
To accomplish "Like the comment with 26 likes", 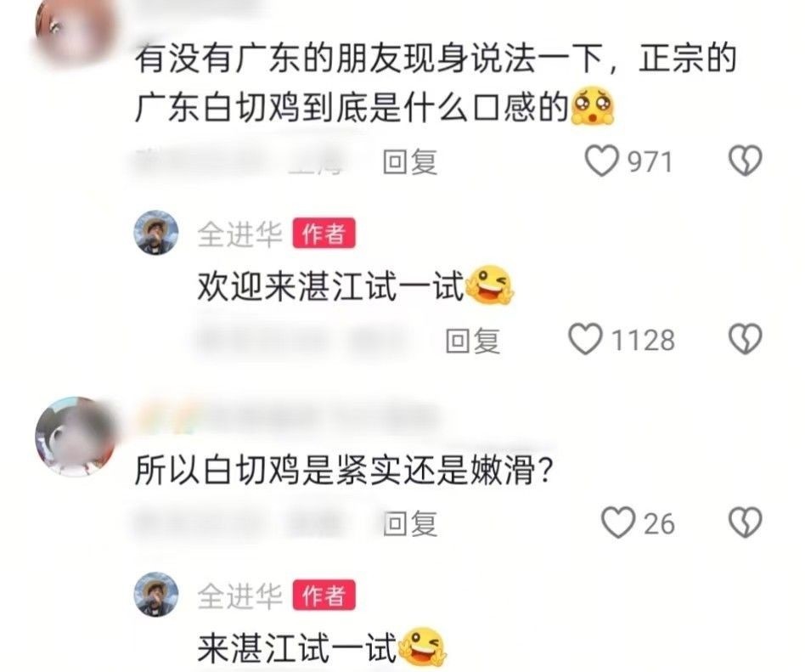I will click(x=618, y=522).
